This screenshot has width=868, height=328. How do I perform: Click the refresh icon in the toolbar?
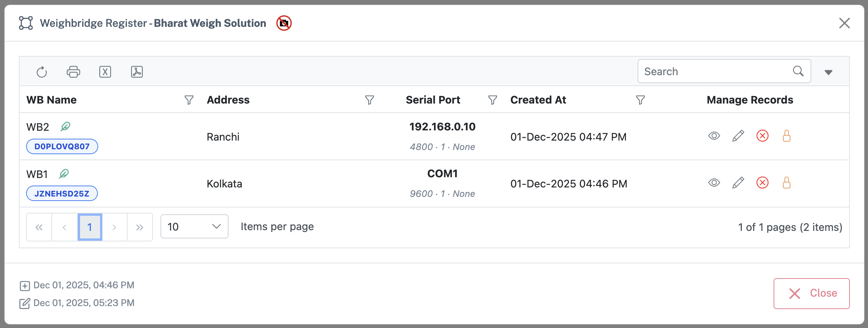click(42, 72)
